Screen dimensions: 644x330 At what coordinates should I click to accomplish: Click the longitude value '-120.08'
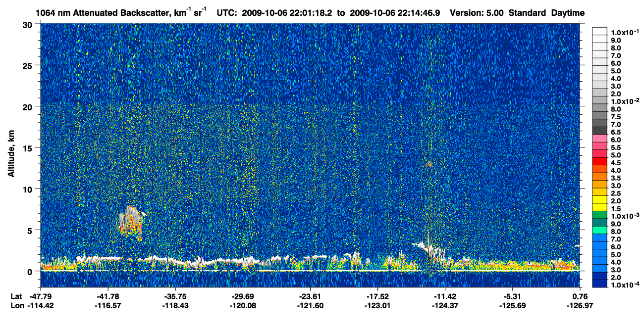(x=243, y=306)
